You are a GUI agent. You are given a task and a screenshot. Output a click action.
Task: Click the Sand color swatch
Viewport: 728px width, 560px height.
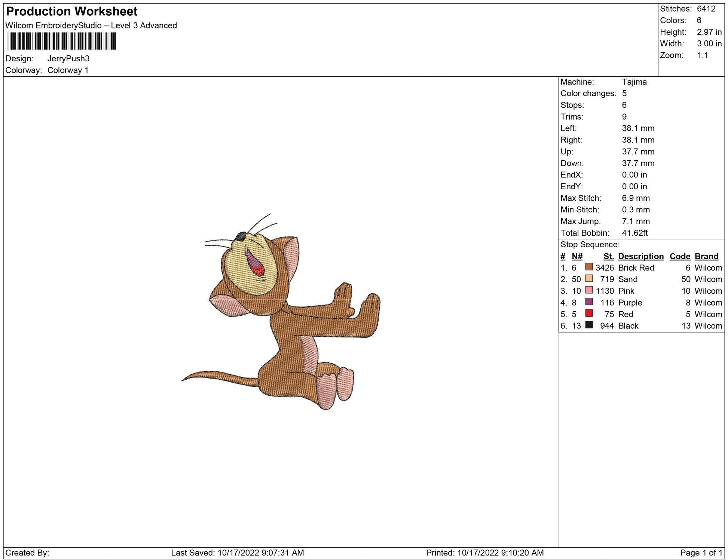(589, 278)
